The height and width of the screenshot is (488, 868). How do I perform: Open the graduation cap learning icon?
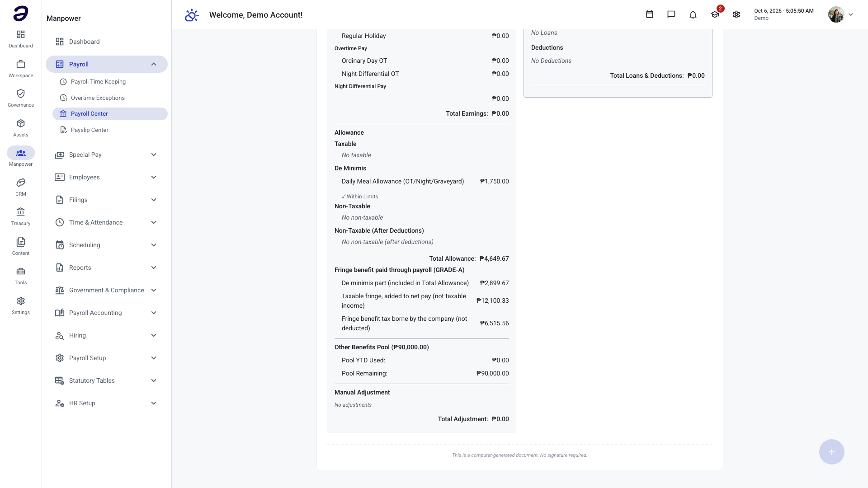click(x=715, y=14)
